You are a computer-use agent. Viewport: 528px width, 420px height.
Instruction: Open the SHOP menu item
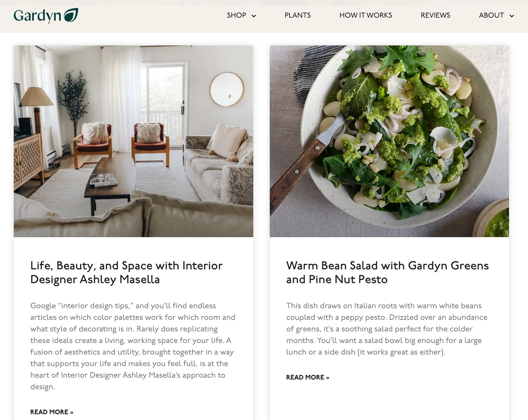coord(236,15)
